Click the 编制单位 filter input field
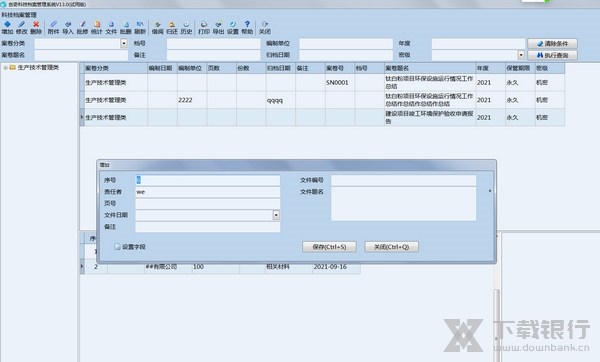Image resolution: width=600 pixels, height=362 pixels. click(x=346, y=44)
